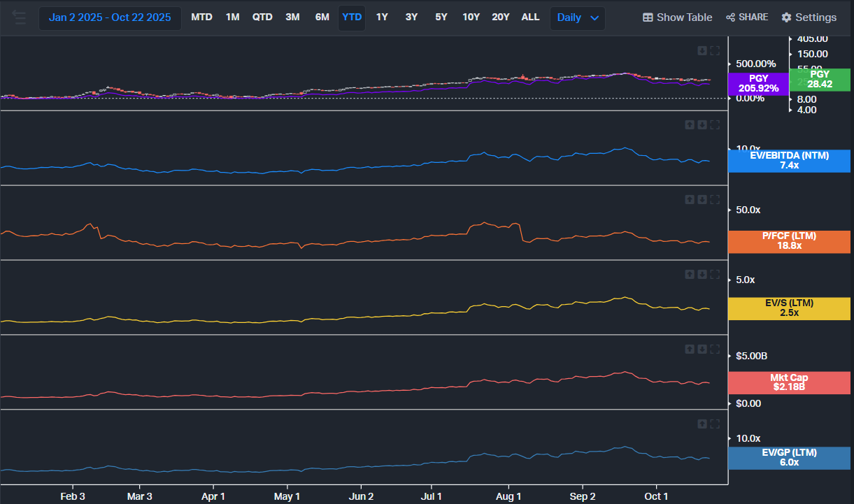Move the EV/GP pane up
Viewport: 854px width, 504px height.
pyautogui.click(x=702, y=424)
